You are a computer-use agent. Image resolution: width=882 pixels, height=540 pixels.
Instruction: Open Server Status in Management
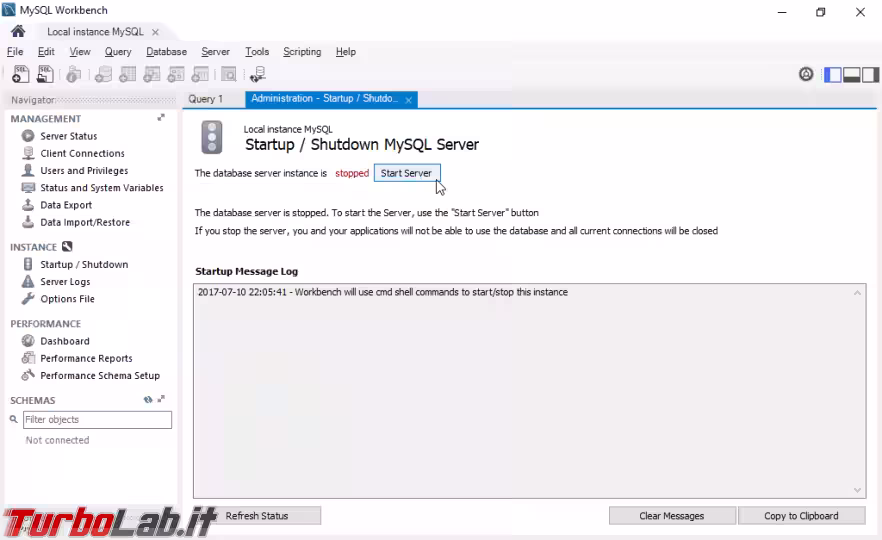[69, 136]
